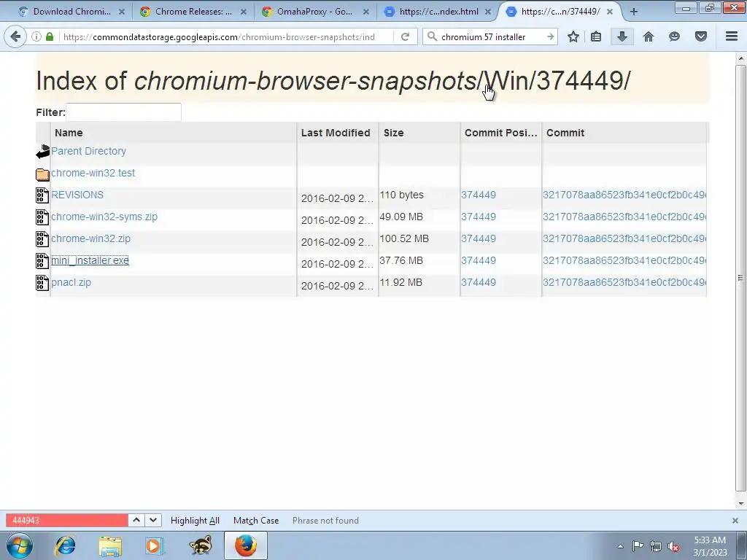Open the network tray icon
Viewport: 747px width, 560px height.
[x=656, y=546]
